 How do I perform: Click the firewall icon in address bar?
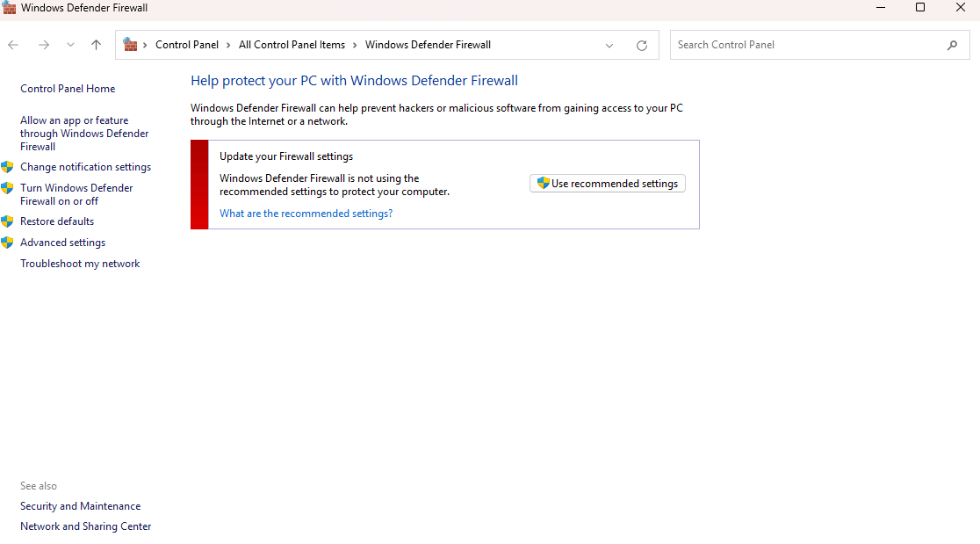pyautogui.click(x=130, y=45)
